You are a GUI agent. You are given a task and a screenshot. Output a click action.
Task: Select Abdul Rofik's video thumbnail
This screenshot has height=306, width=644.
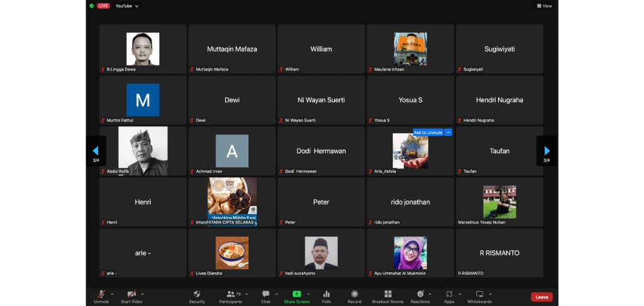143,151
